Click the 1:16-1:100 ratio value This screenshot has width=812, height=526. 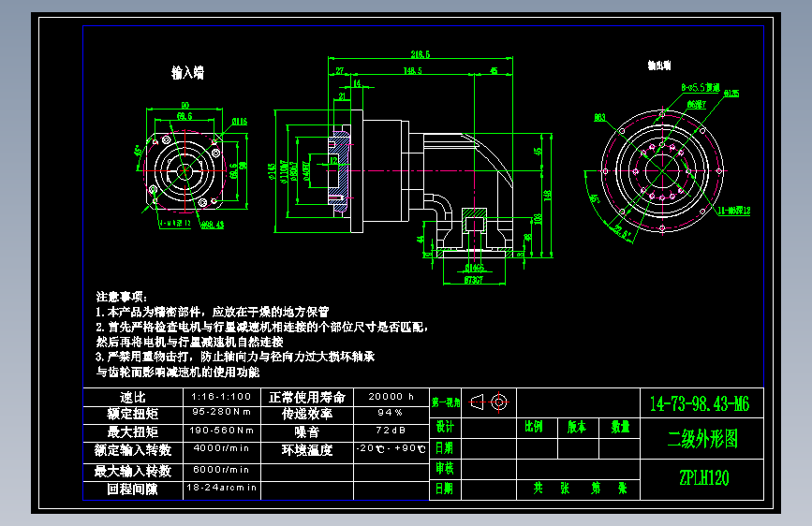pyautogui.click(x=221, y=397)
